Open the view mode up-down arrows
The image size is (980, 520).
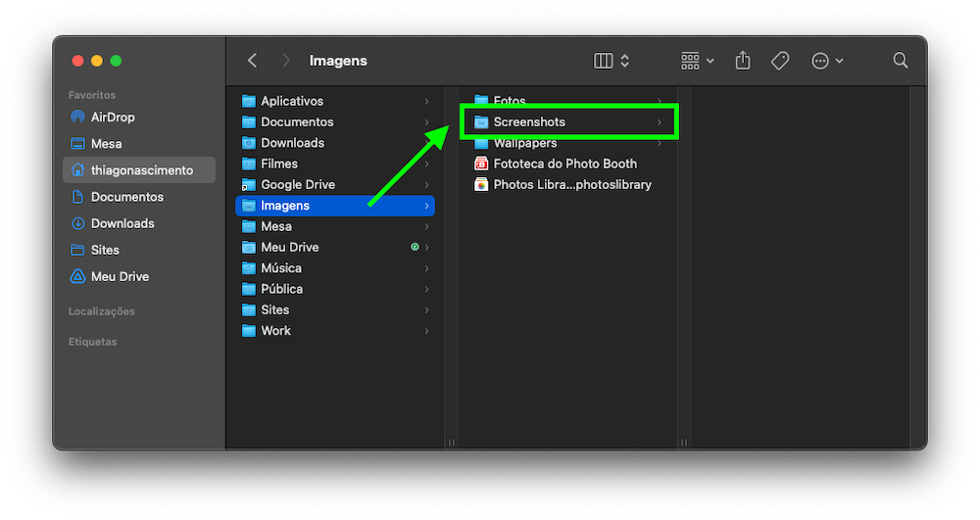pos(624,61)
